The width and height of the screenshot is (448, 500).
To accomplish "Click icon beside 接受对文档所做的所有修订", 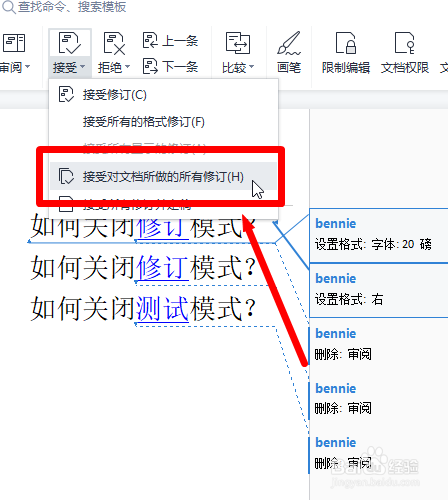I will coord(66,176).
